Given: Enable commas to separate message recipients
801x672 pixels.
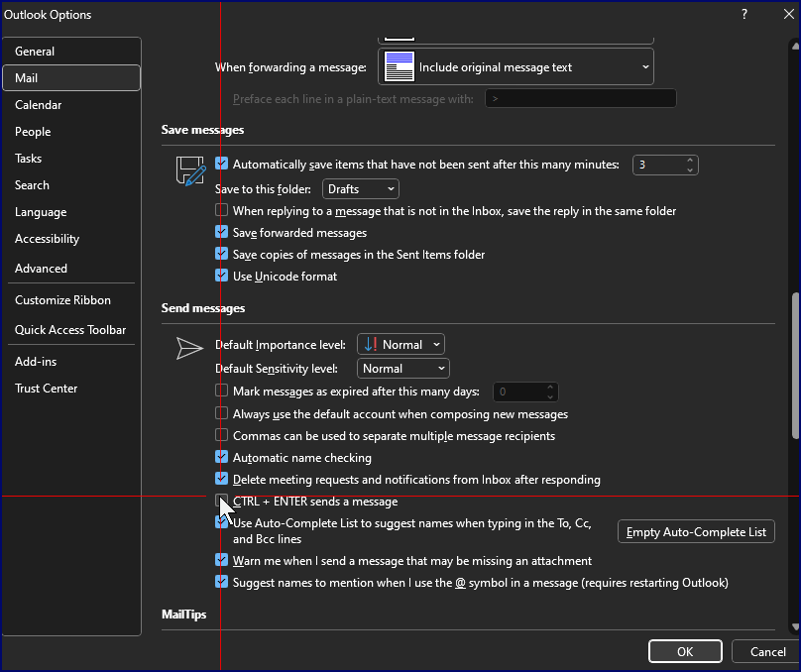Looking at the screenshot, I should click(221, 435).
